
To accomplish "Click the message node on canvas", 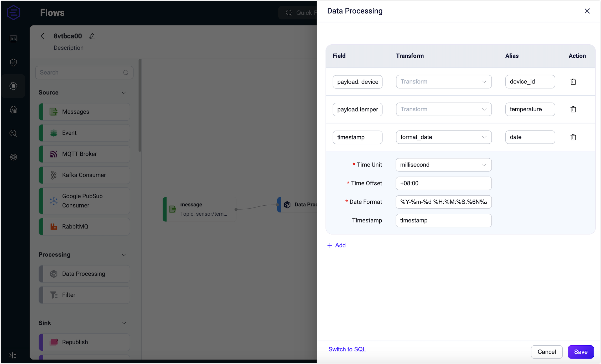I will pos(199,209).
